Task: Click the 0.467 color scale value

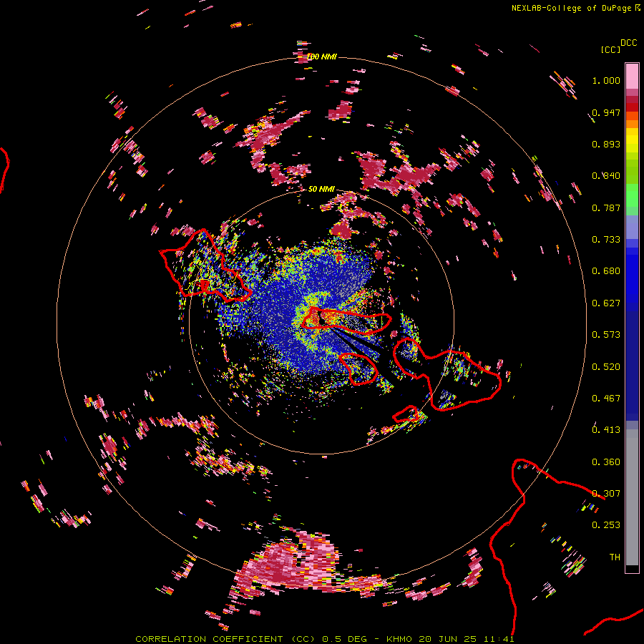Action: click(x=606, y=399)
